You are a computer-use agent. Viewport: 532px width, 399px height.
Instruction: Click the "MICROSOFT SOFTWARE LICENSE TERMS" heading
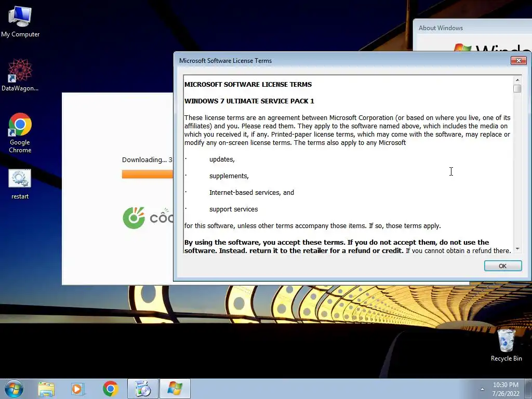[248, 85]
